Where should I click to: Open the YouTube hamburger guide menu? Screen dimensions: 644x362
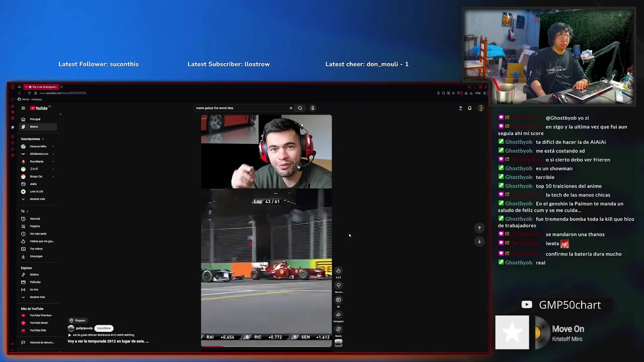(23, 108)
